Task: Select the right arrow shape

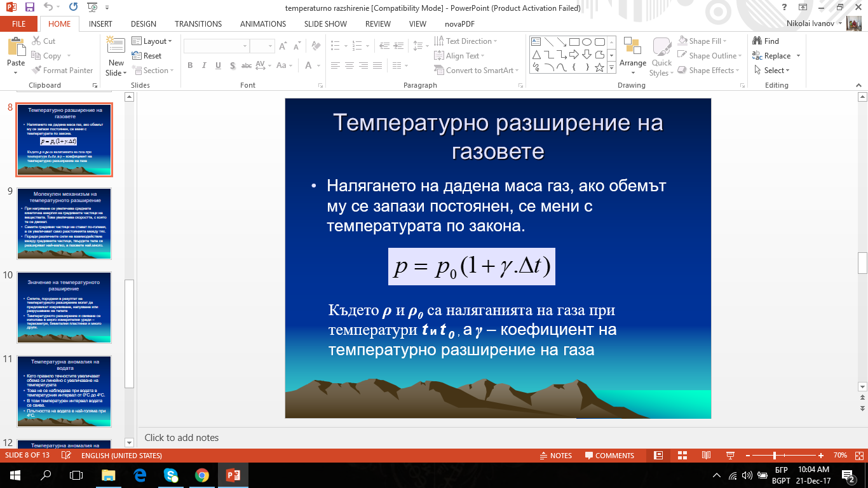Action: (x=574, y=55)
